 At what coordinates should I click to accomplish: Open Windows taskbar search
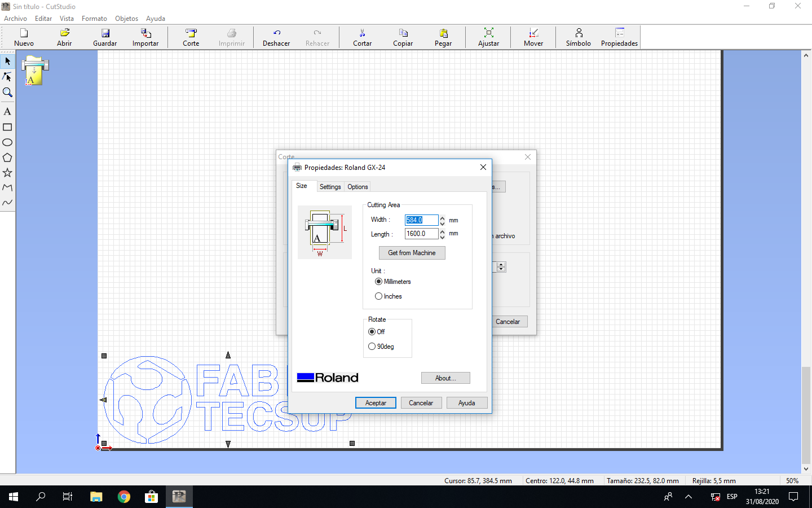[41, 497]
